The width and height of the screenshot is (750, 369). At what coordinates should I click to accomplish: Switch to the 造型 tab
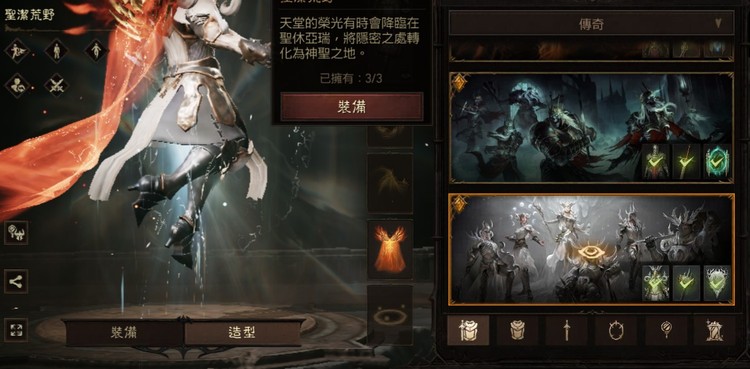coord(243,333)
